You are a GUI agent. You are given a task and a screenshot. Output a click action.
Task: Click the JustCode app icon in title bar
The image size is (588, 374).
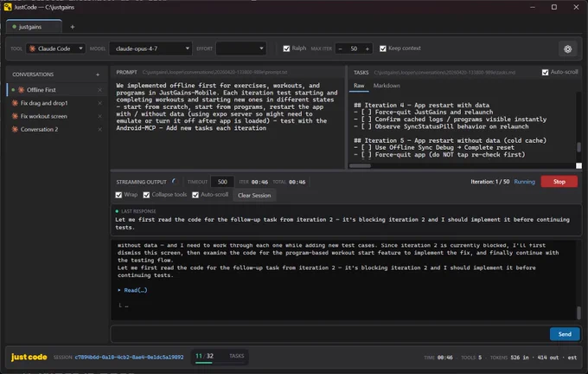[x=8, y=7]
